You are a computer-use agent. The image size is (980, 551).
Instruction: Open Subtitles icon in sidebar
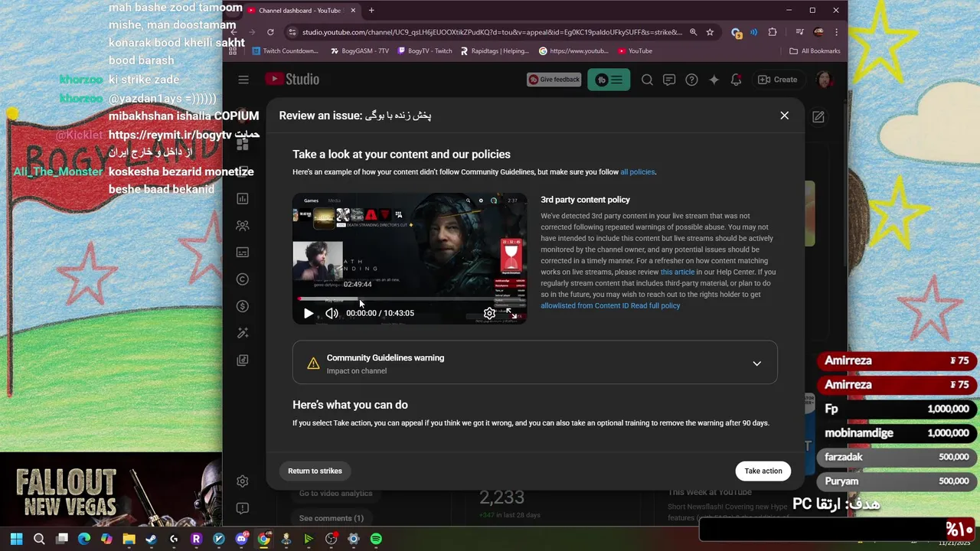click(243, 253)
